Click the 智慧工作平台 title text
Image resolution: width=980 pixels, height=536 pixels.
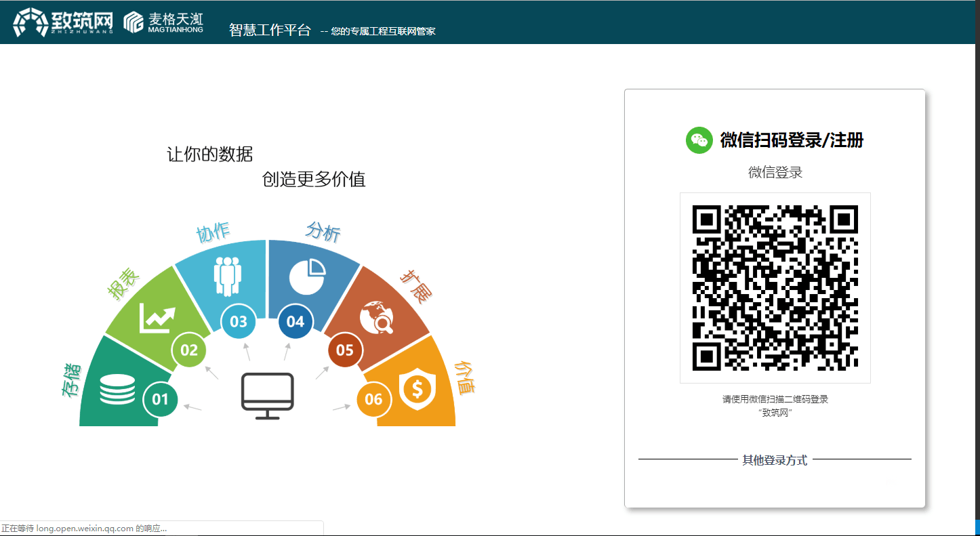270,30
